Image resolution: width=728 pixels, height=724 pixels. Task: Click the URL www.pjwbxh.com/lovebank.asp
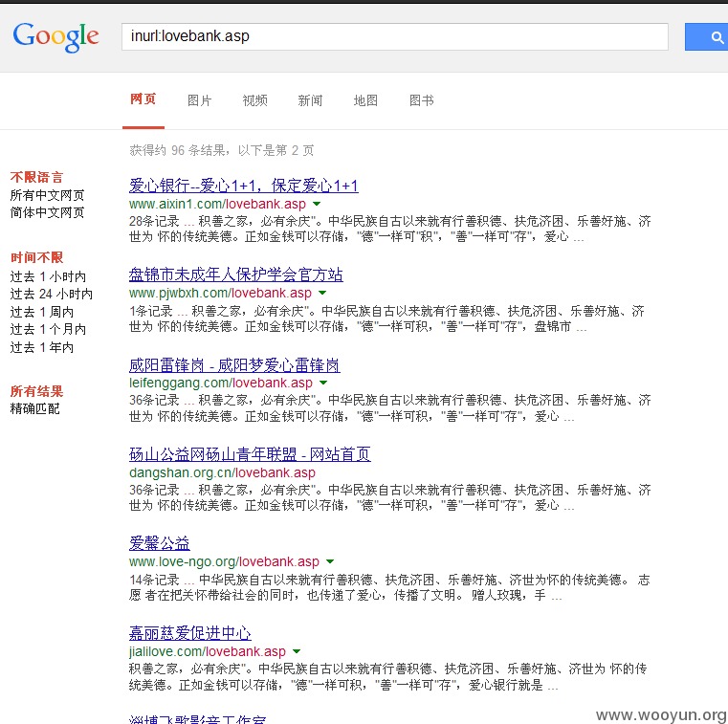[221, 293]
